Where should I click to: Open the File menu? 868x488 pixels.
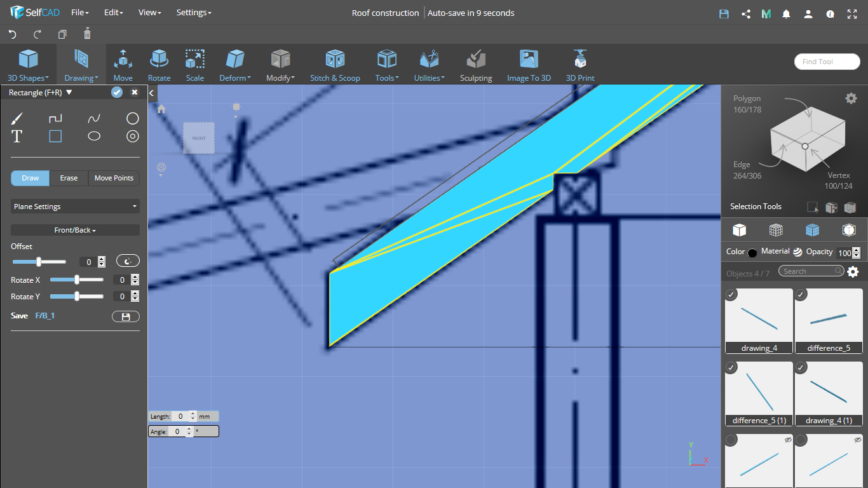click(x=79, y=13)
